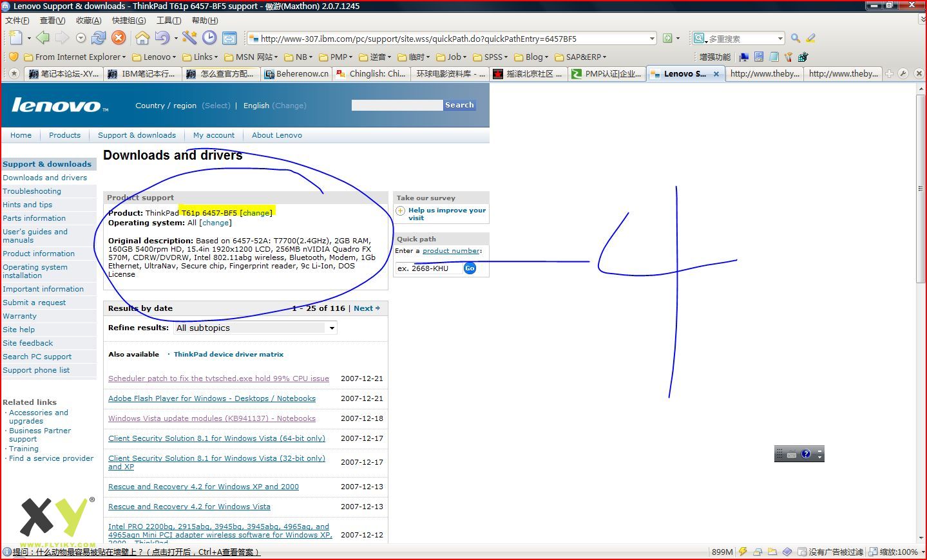Viewport: 927px width, 560px height.
Task: Open the tab bar wrench settings icon
Action: point(903,73)
